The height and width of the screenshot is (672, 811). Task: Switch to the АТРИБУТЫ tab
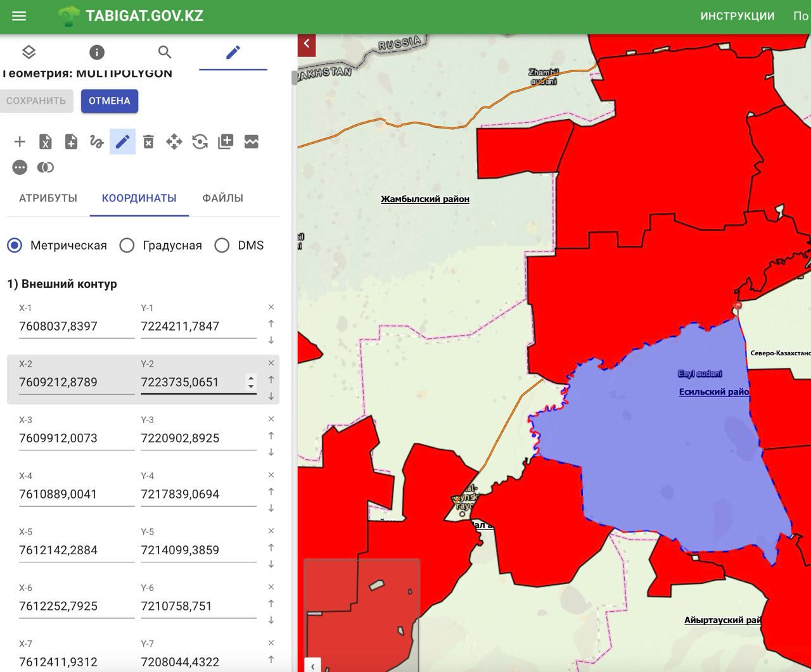(x=48, y=198)
